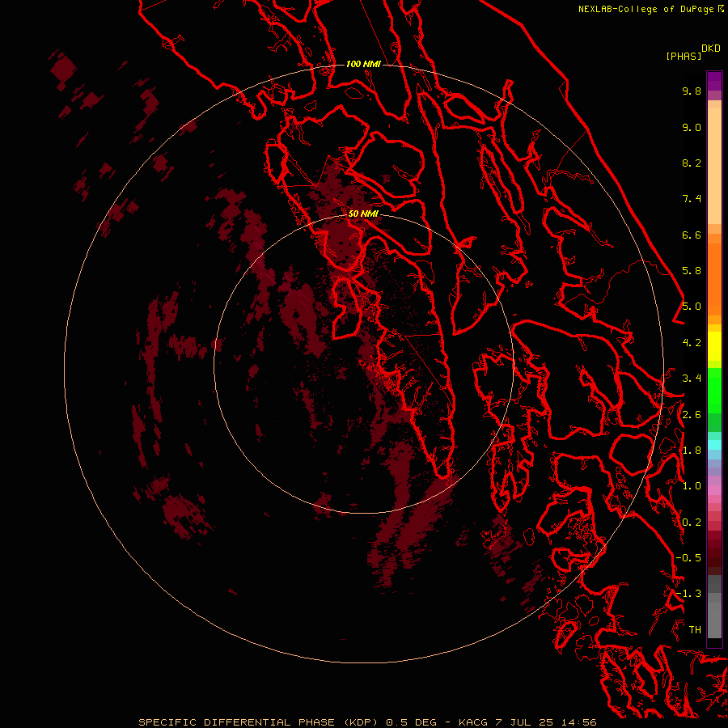
Task: Click the 5.0 scale value
Action: tap(692, 307)
